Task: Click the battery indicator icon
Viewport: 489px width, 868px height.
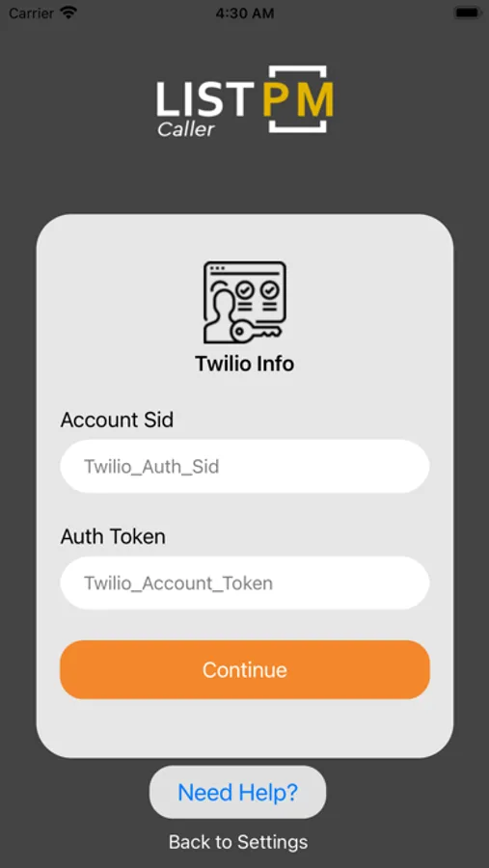Action: pyautogui.click(x=468, y=13)
